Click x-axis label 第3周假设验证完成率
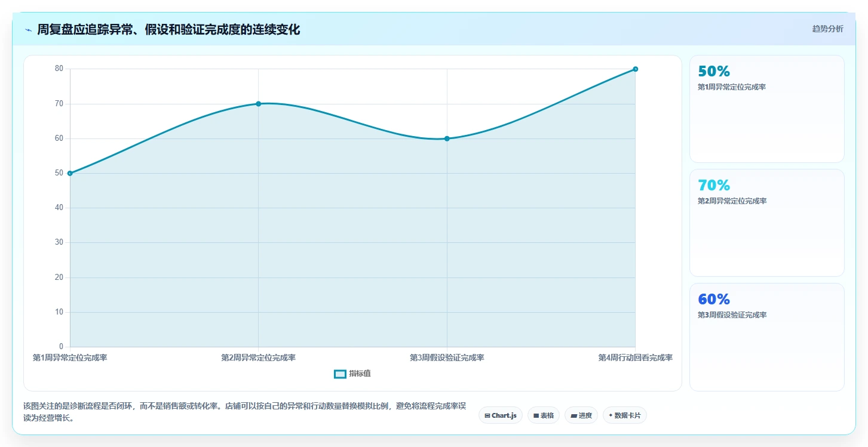The height and width of the screenshot is (447, 868). [x=447, y=357]
